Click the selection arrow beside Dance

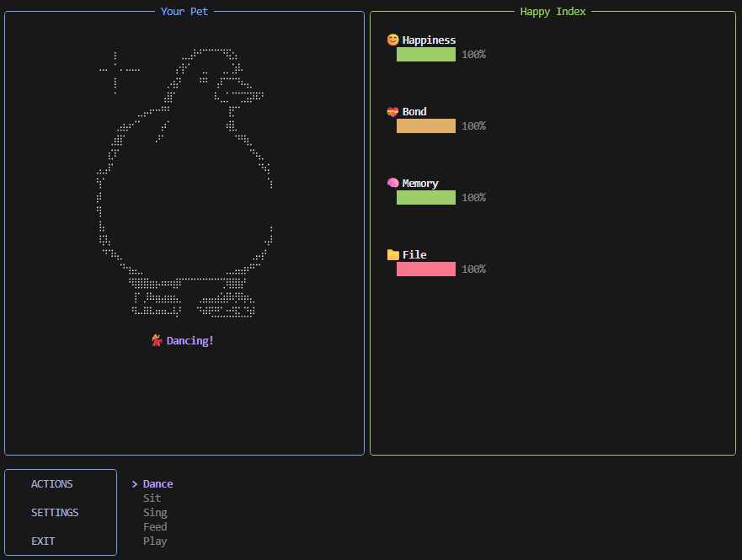(x=135, y=484)
